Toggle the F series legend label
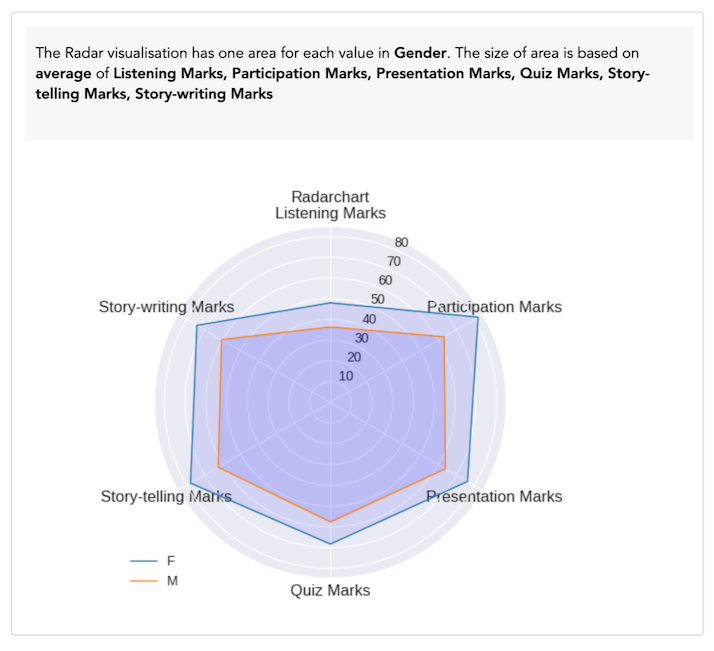The image size is (714, 651). [x=171, y=561]
